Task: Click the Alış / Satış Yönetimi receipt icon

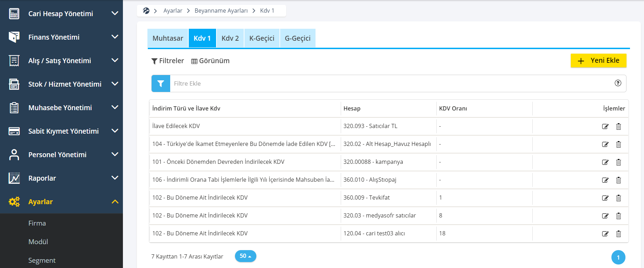Action: [14, 61]
